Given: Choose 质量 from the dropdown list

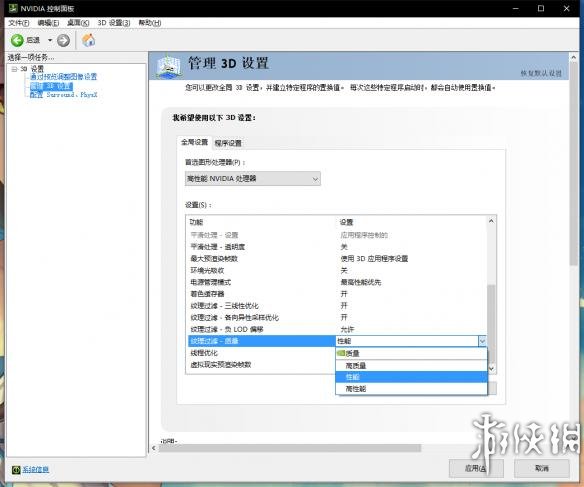Looking at the screenshot, I should tap(412, 353).
